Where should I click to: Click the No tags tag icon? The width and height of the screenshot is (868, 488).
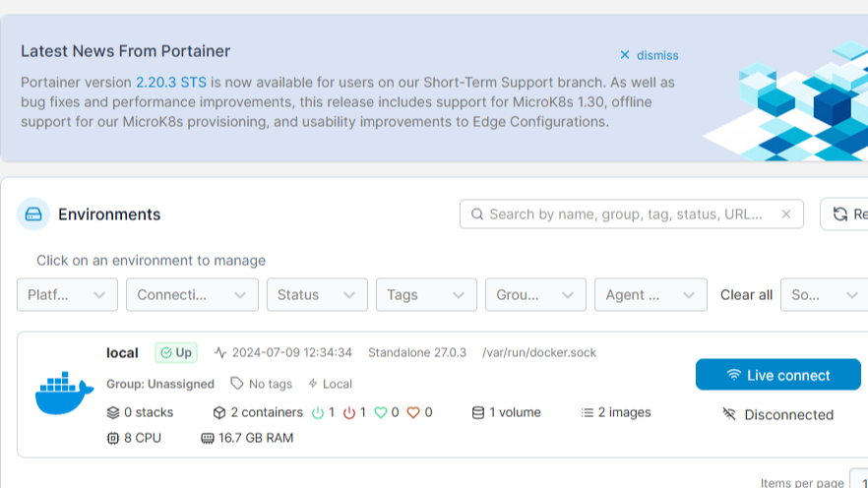237,384
